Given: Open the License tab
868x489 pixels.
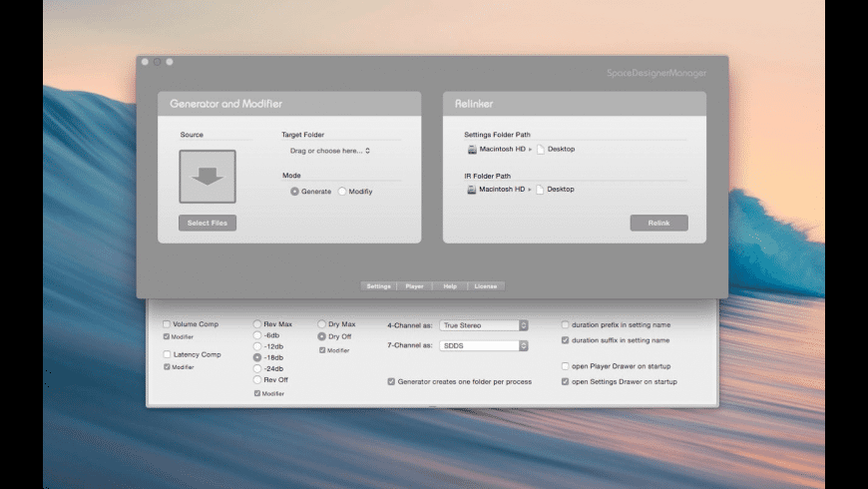Looking at the screenshot, I should (x=486, y=286).
